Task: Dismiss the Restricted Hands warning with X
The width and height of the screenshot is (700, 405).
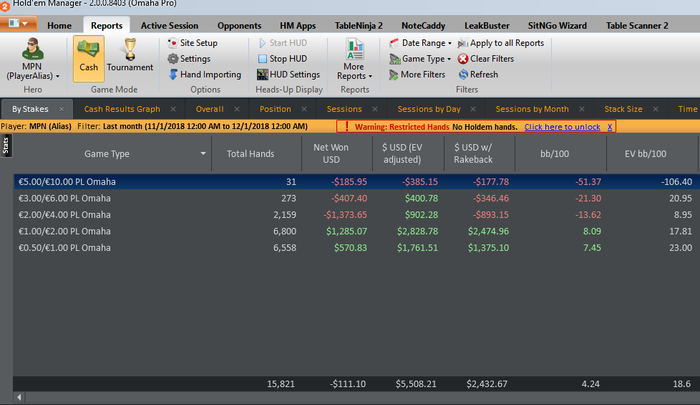Action: point(610,127)
